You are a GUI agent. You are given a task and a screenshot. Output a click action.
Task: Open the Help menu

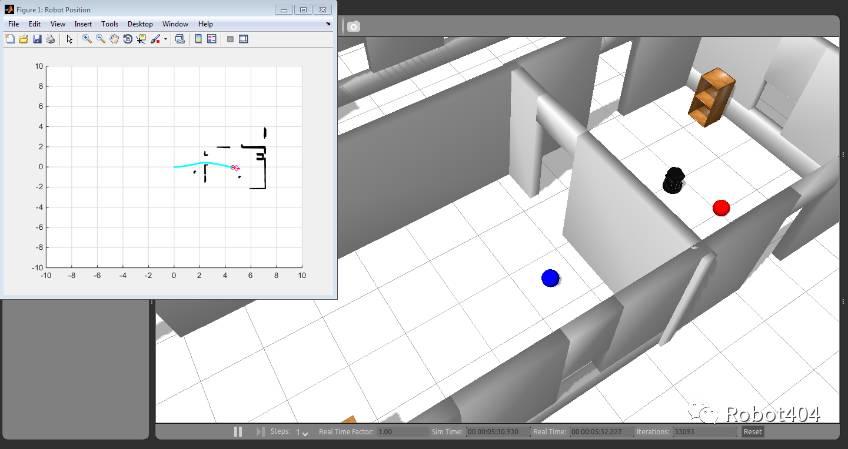(x=206, y=24)
